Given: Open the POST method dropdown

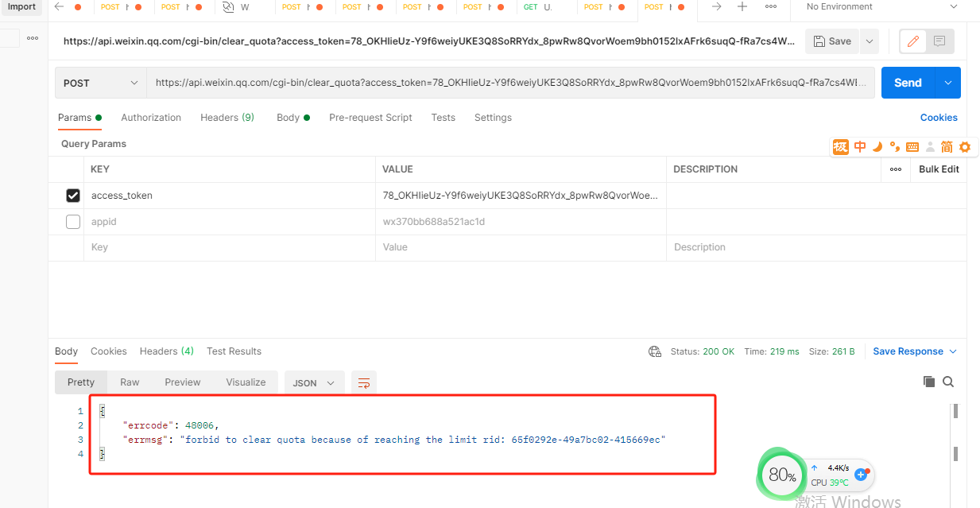Looking at the screenshot, I should [101, 83].
